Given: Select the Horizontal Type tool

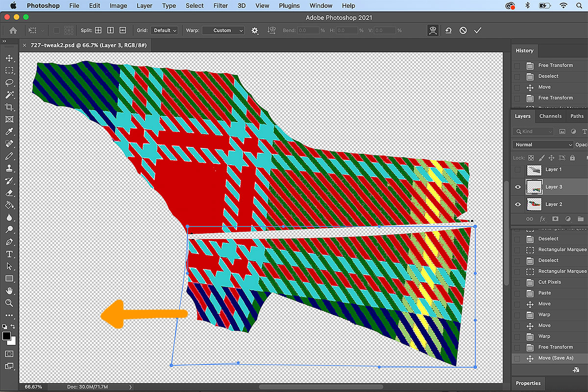Looking at the screenshot, I should point(9,254).
